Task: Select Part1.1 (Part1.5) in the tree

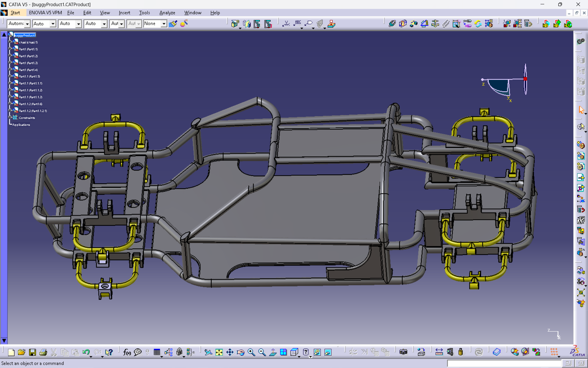Action: coord(29,76)
